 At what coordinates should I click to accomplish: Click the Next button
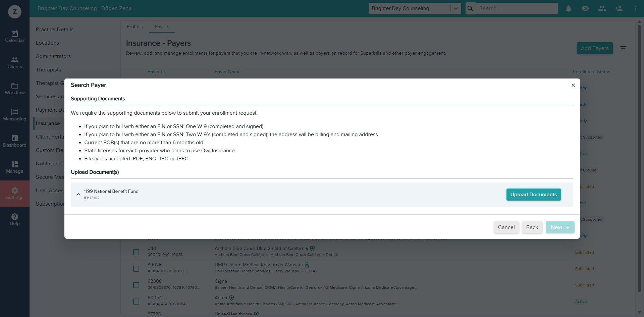560,227
